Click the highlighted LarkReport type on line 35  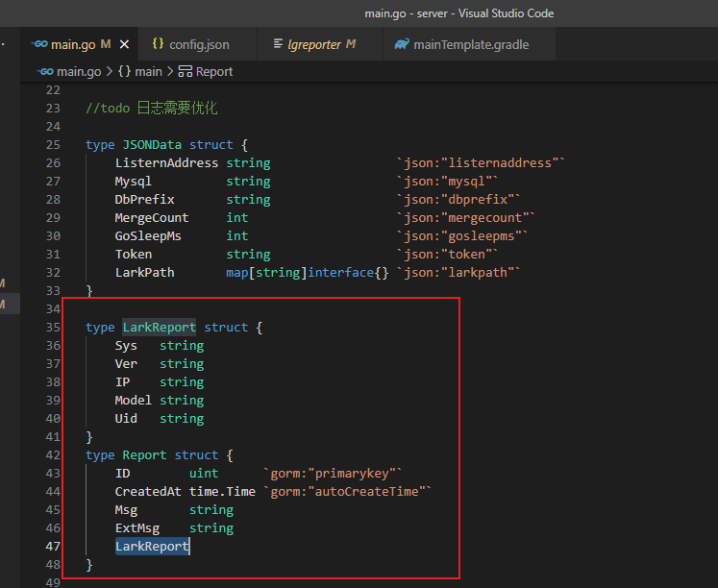(160, 328)
